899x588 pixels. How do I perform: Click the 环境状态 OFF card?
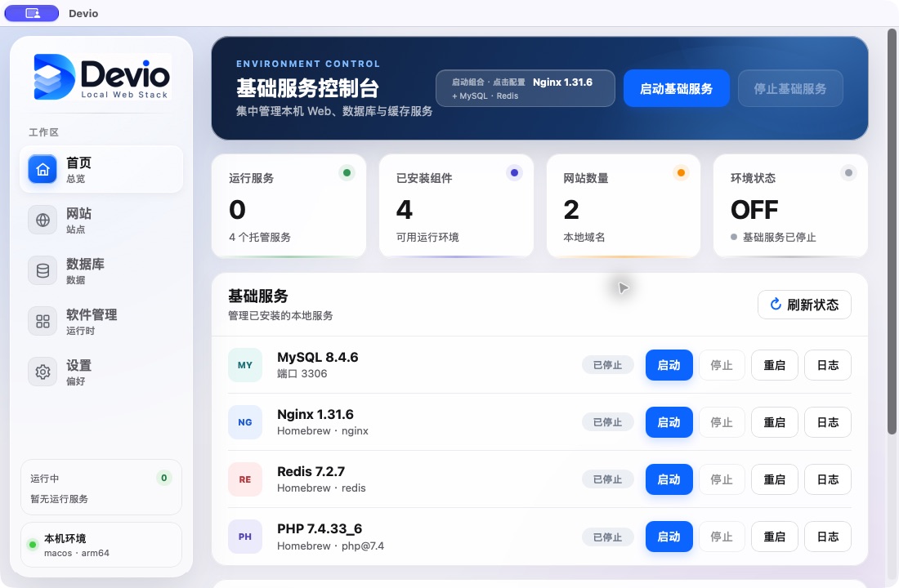tap(790, 206)
